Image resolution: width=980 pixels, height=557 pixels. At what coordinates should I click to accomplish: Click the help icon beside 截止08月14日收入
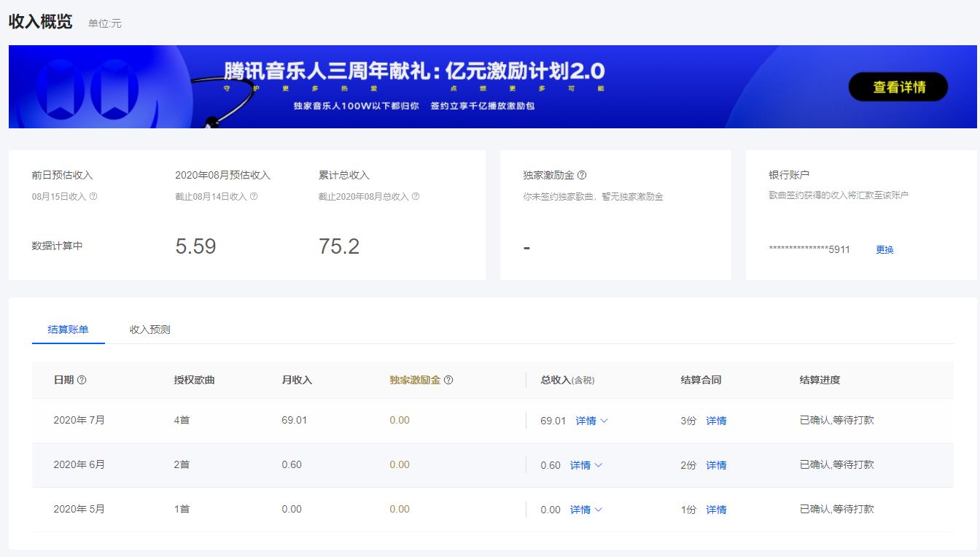coord(254,196)
